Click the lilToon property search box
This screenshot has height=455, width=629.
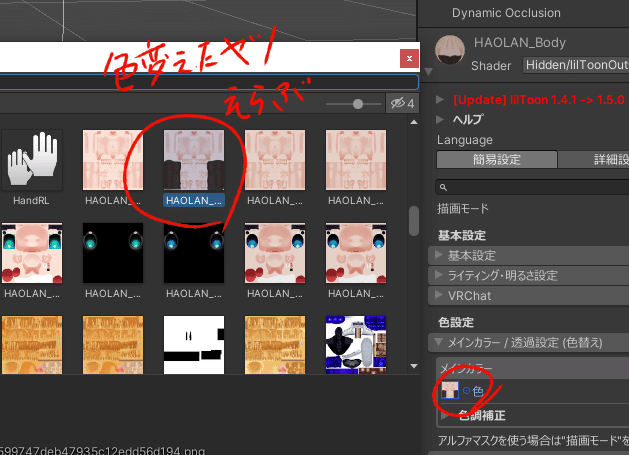click(x=532, y=187)
